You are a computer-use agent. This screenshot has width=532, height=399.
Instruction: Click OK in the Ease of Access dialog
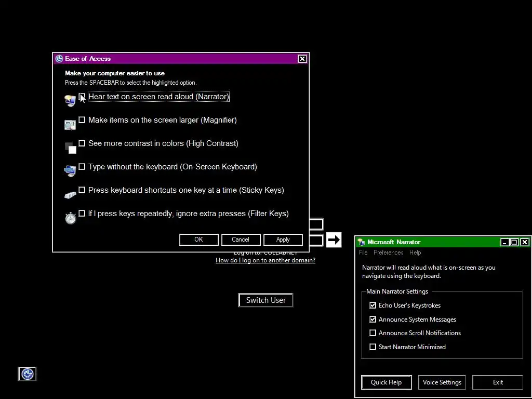pos(199,240)
